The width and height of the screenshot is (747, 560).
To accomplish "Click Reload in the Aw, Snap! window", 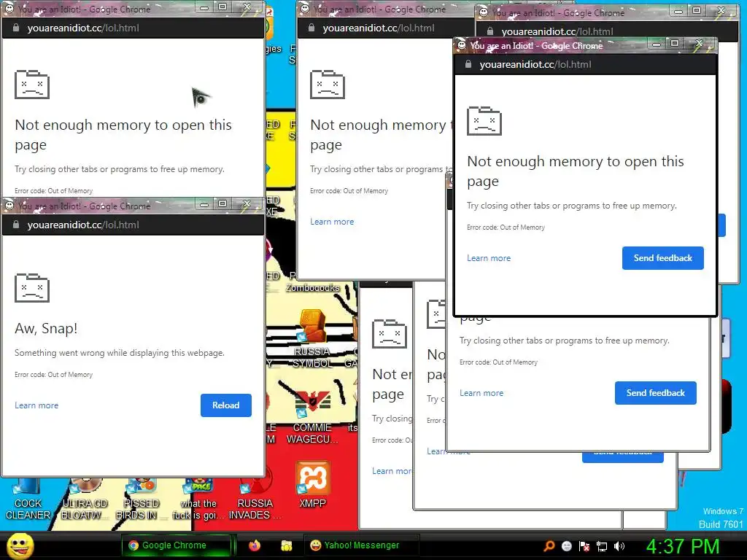I will (226, 405).
